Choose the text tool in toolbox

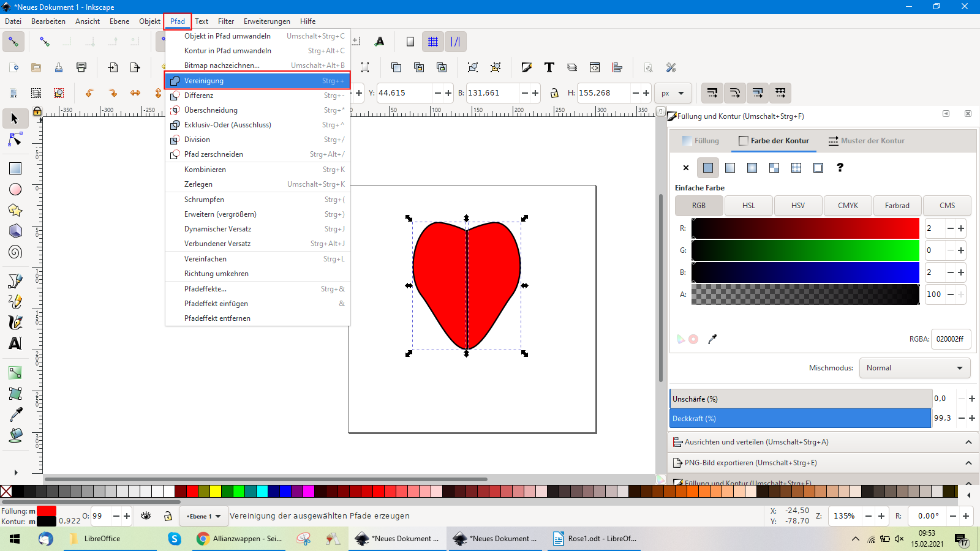[x=15, y=343]
